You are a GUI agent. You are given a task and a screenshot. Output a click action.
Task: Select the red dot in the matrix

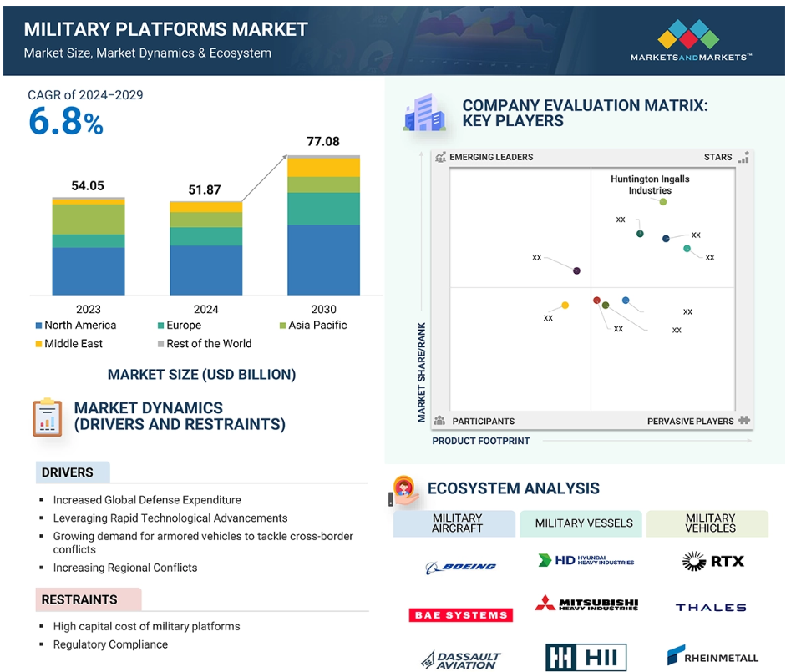[x=596, y=301]
